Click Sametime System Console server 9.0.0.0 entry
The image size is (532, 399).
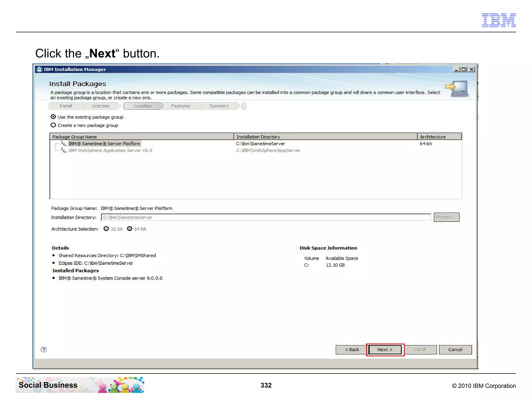(x=110, y=278)
